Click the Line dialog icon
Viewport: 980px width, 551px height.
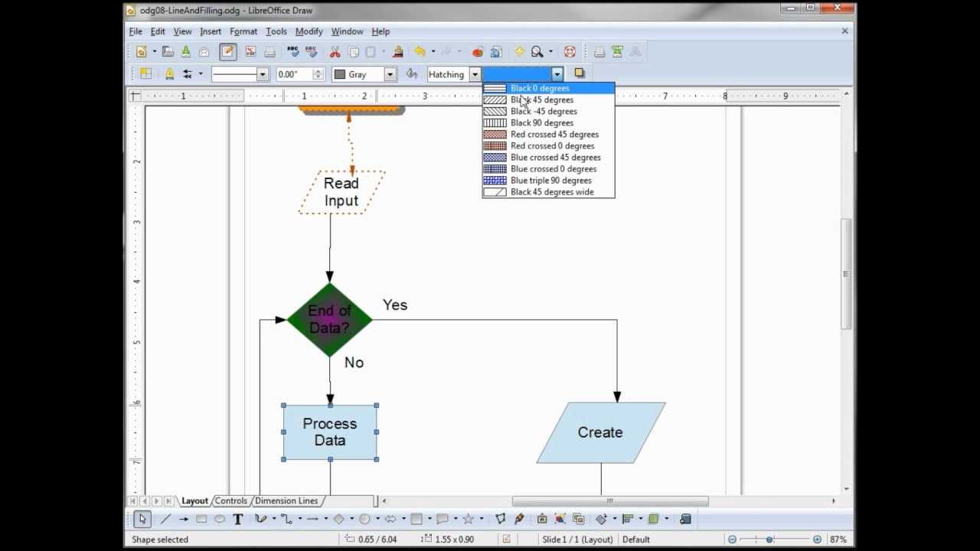tap(169, 74)
